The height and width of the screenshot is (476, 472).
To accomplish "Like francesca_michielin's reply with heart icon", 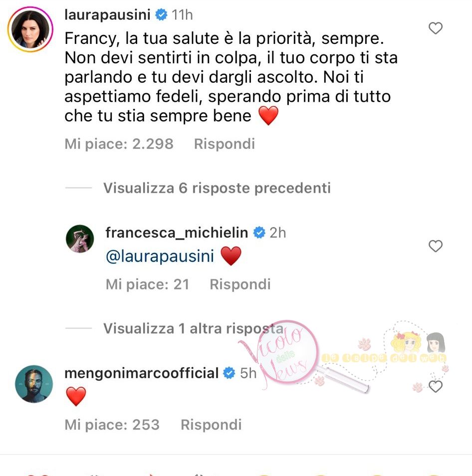I will (x=435, y=246).
